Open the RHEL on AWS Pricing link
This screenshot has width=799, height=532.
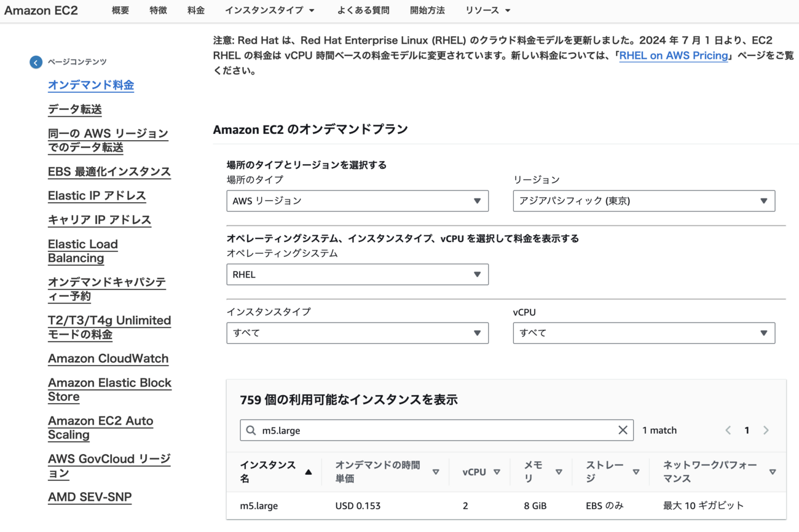674,56
